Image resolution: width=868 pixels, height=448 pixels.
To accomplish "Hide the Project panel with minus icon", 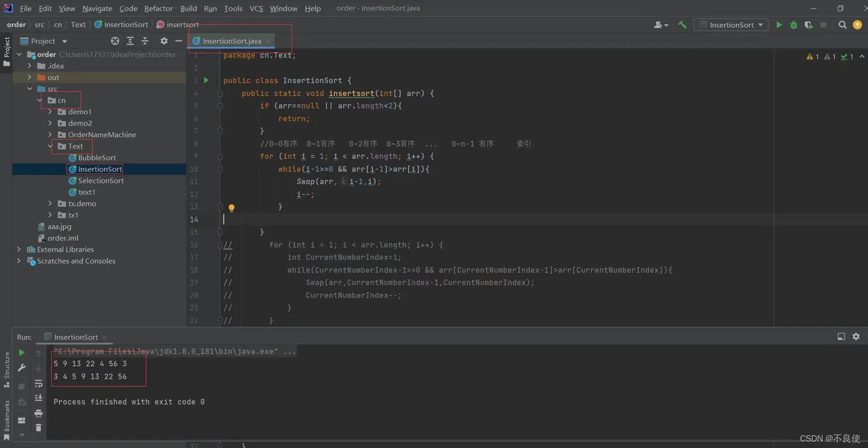I will click(179, 41).
